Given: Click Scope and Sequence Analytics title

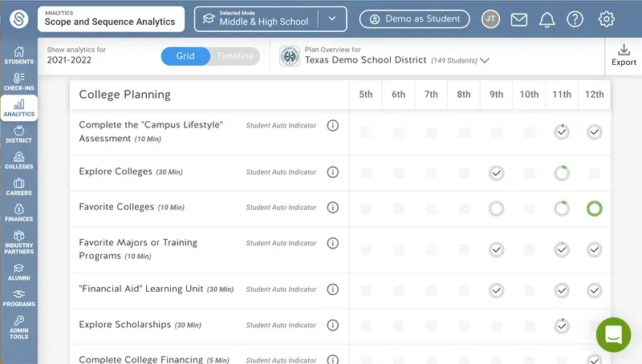Looking at the screenshot, I should tap(110, 22).
